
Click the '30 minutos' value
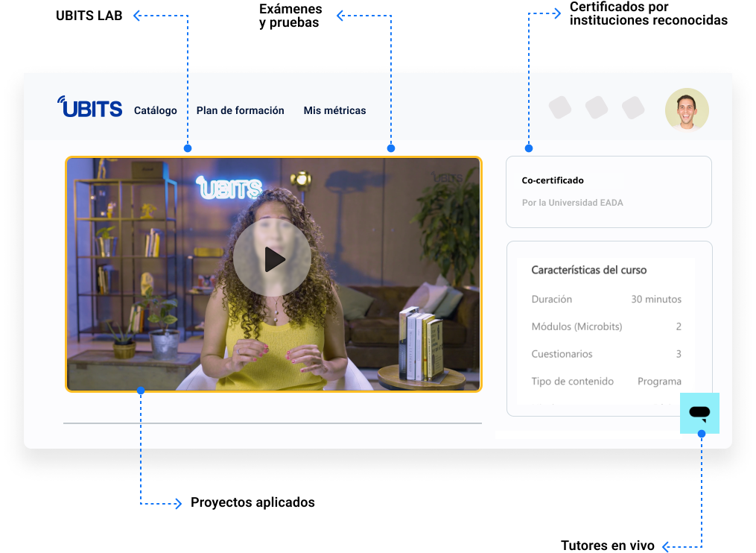(x=656, y=299)
